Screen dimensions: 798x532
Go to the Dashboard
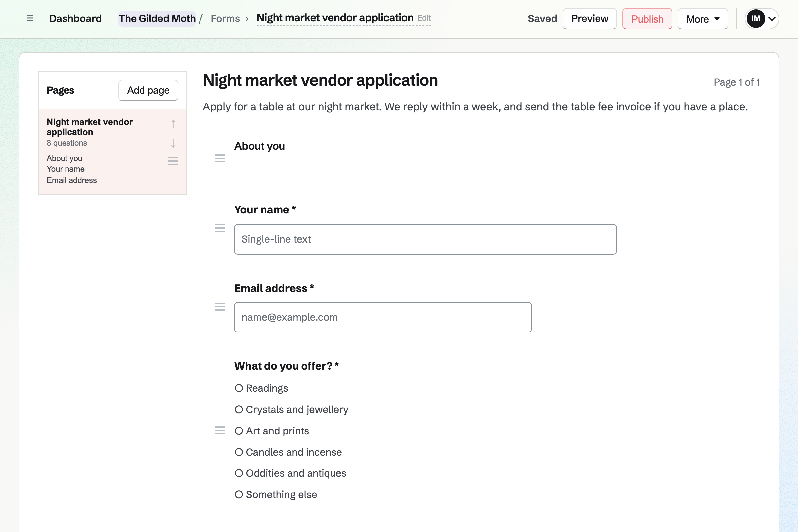(x=75, y=18)
